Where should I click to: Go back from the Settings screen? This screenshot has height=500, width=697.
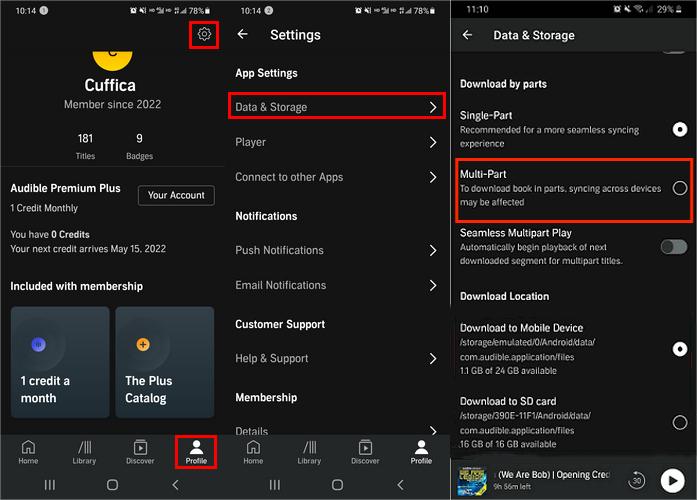[243, 34]
